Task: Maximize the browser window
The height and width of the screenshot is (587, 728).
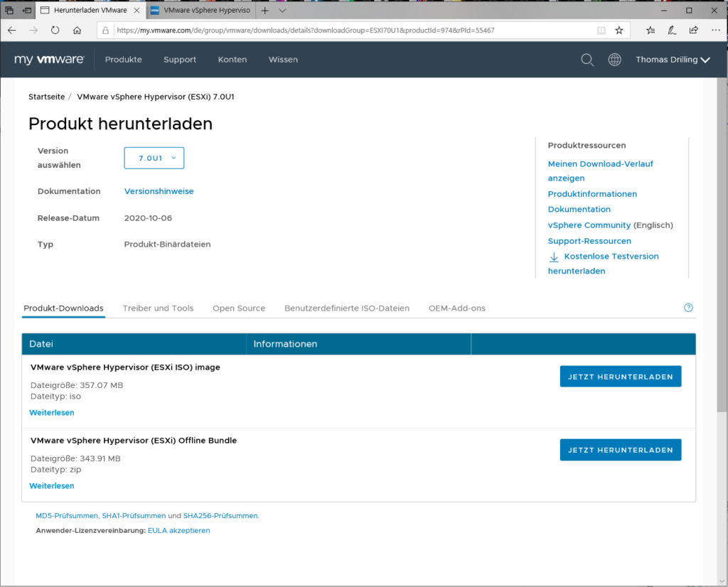Action: click(x=689, y=10)
